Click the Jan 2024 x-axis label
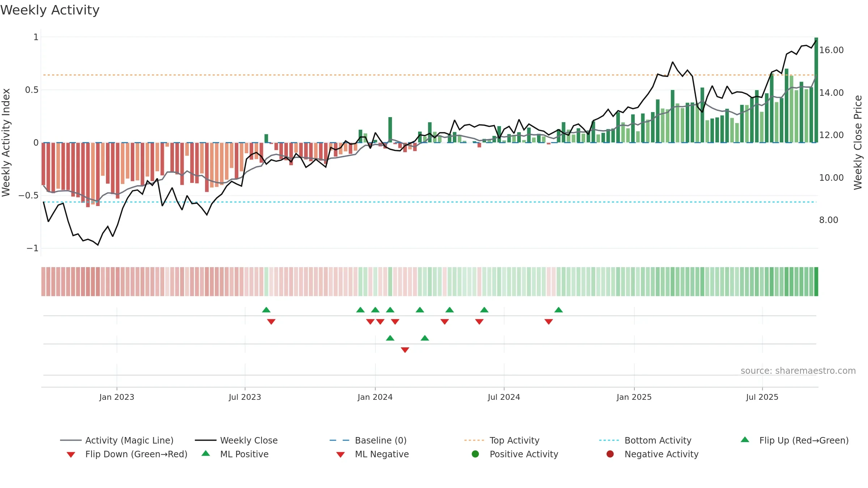The width and height of the screenshot is (868, 488). click(375, 397)
